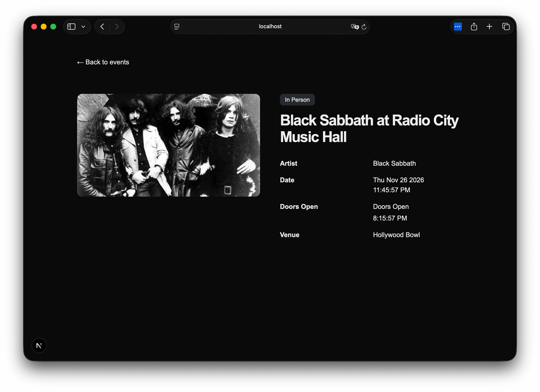
Task: Click the Share icon in toolbar
Action: [474, 27]
